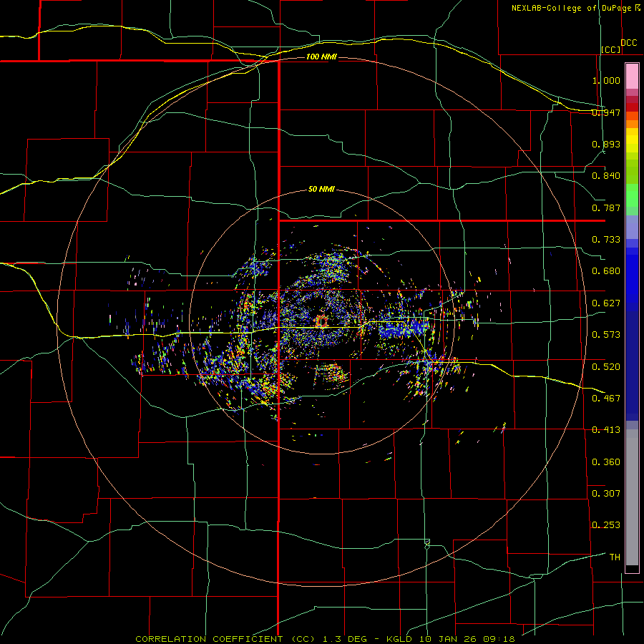644x644 pixels.
Task: Click the [CC] legend label
Action: [611, 49]
